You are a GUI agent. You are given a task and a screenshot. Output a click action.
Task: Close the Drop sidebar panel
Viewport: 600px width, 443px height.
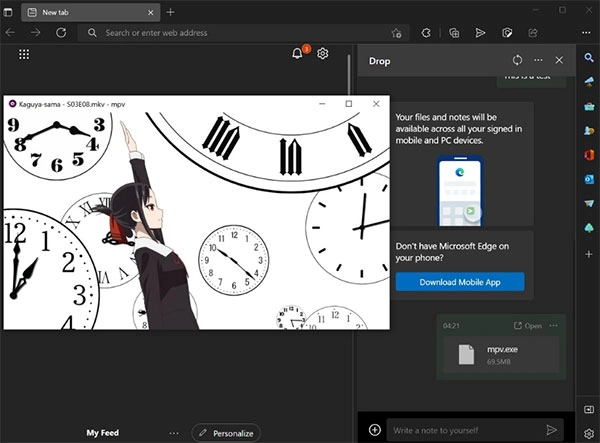coord(560,61)
